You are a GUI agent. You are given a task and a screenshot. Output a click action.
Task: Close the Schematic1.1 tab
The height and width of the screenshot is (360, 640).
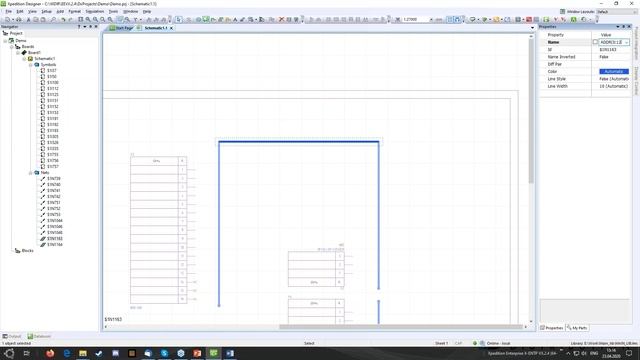click(x=171, y=28)
